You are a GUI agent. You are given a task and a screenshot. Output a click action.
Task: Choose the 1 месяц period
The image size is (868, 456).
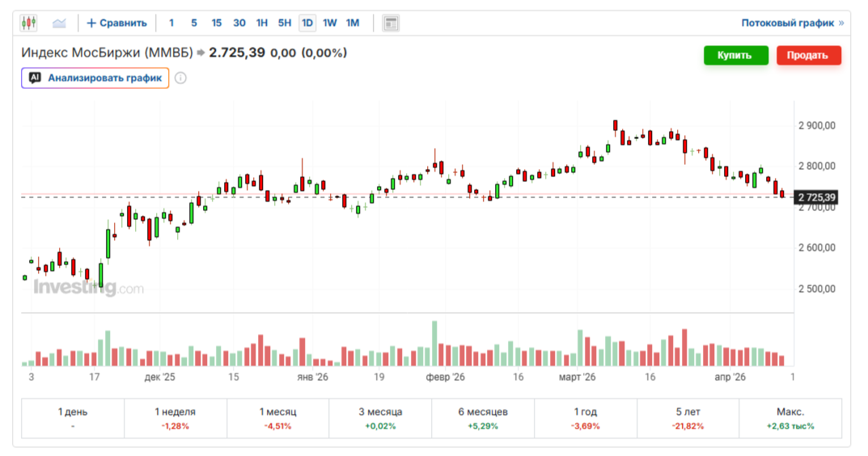coord(278,418)
